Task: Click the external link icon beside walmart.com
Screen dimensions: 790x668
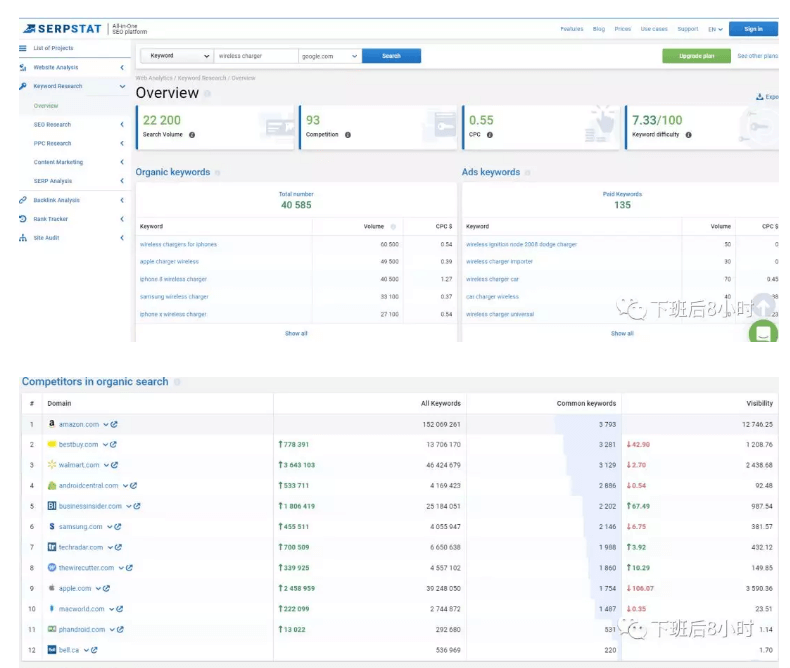Action: 114,465
